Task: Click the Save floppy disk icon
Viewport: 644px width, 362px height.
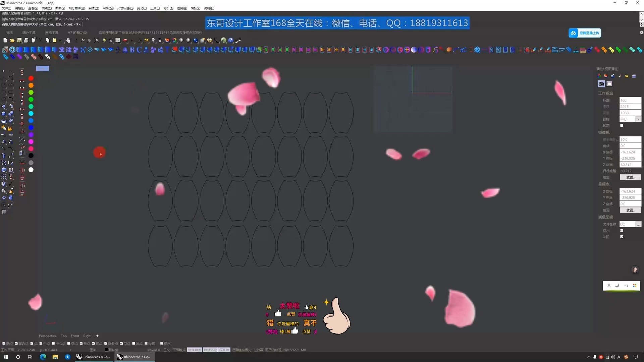Action: pos(19,40)
